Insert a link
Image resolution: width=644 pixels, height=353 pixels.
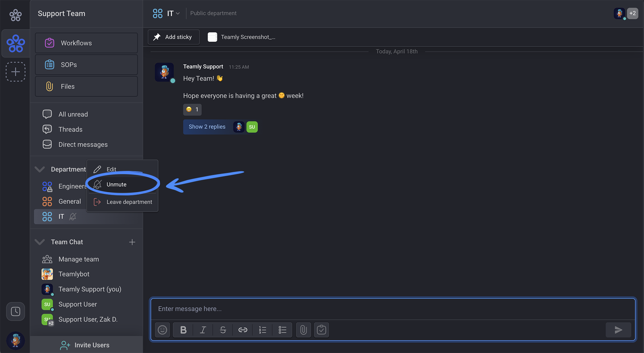pyautogui.click(x=243, y=330)
